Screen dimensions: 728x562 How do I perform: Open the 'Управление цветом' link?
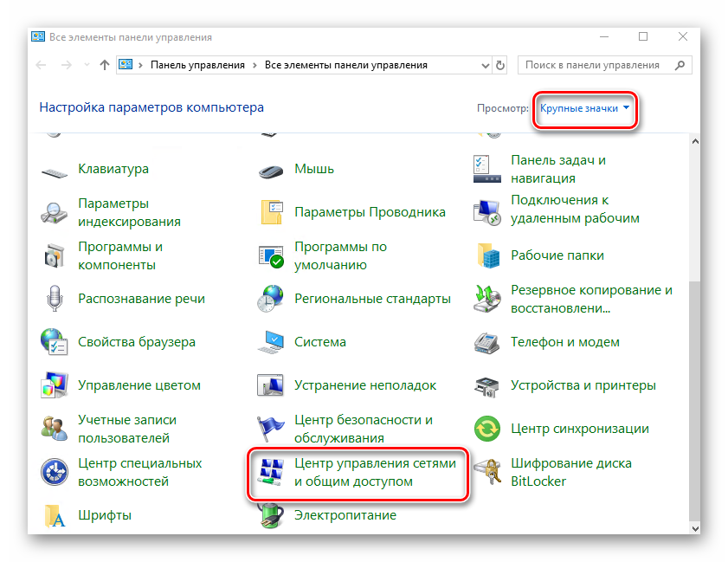(x=139, y=385)
